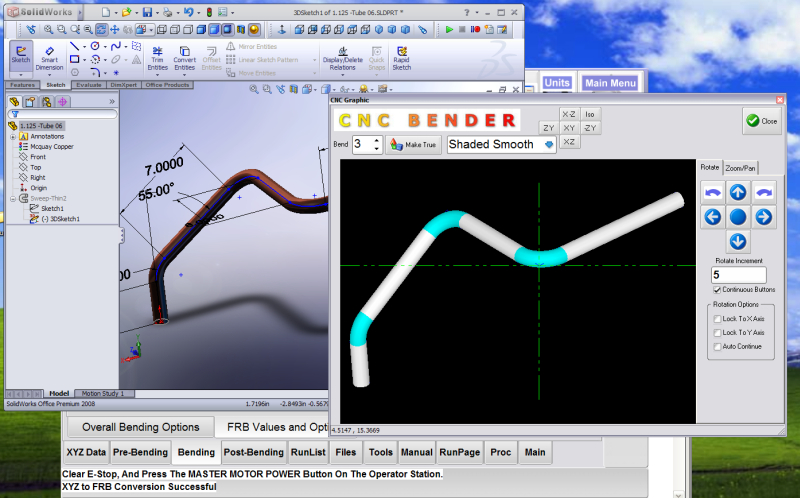Open the Sketch button dropdown arrow
This screenshot has width=800, height=498.
[21, 74]
